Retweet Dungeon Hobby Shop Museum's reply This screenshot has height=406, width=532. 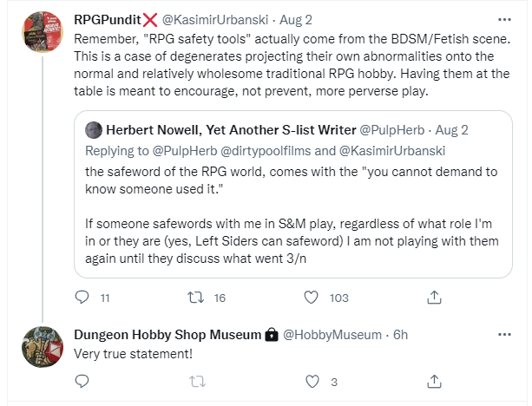point(196,380)
